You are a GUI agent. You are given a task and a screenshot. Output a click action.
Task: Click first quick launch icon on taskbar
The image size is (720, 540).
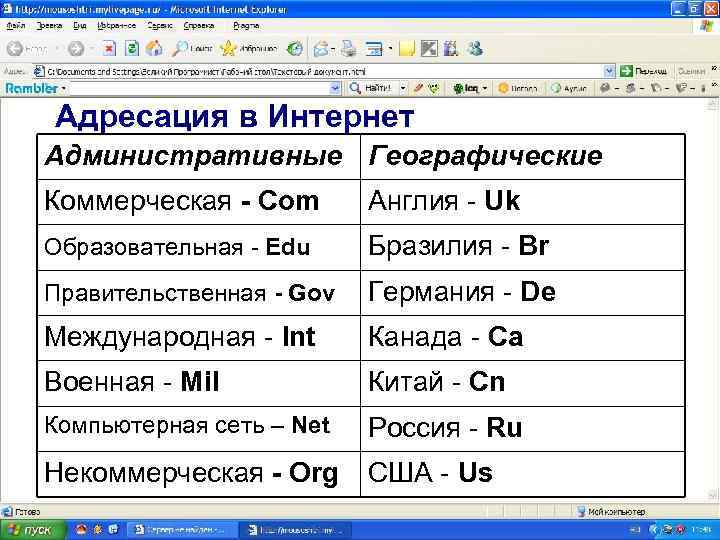pos(81,530)
